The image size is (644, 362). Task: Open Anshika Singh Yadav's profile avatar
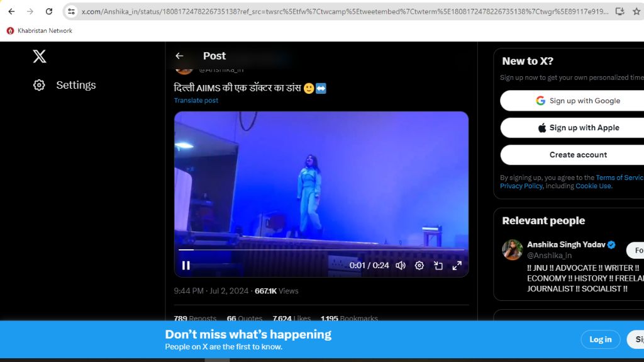(513, 249)
